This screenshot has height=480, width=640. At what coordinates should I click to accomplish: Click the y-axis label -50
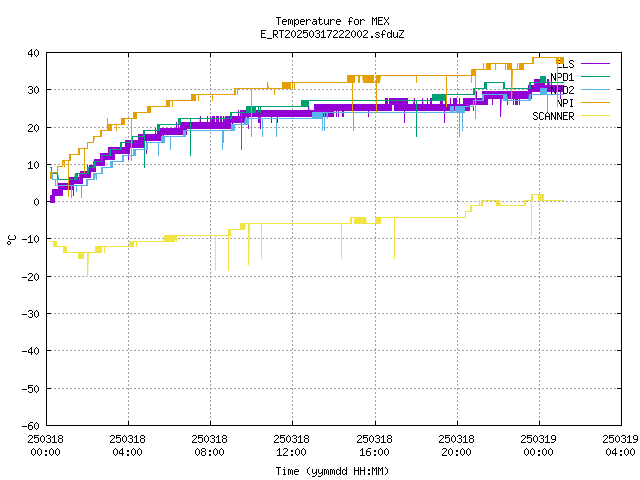pyautogui.click(x=31, y=389)
